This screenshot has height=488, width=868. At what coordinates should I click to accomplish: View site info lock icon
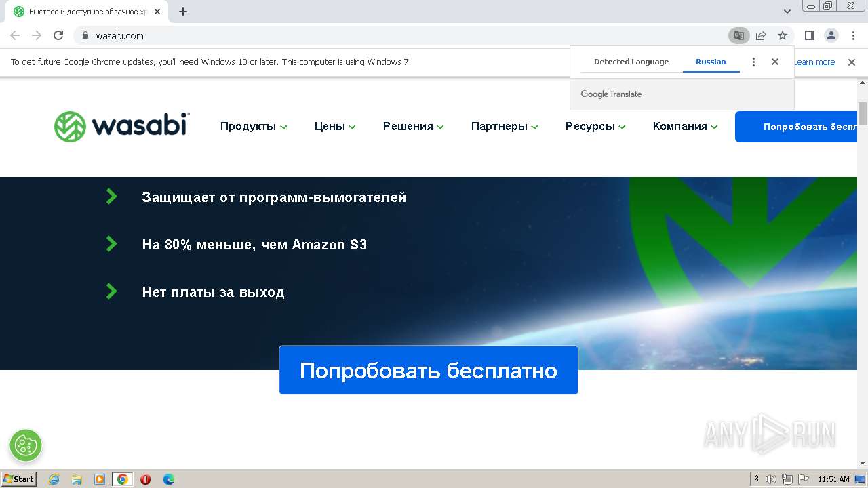click(x=85, y=35)
